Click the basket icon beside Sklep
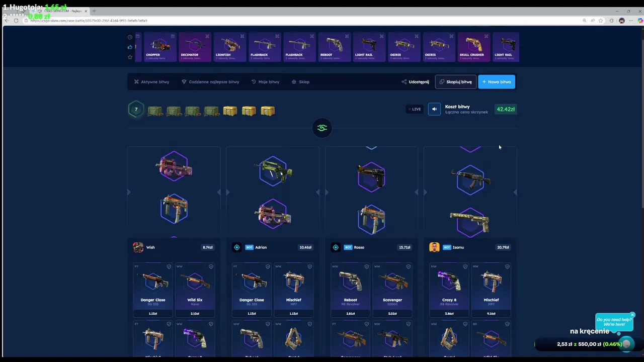This screenshot has height=362, width=644. (294, 82)
